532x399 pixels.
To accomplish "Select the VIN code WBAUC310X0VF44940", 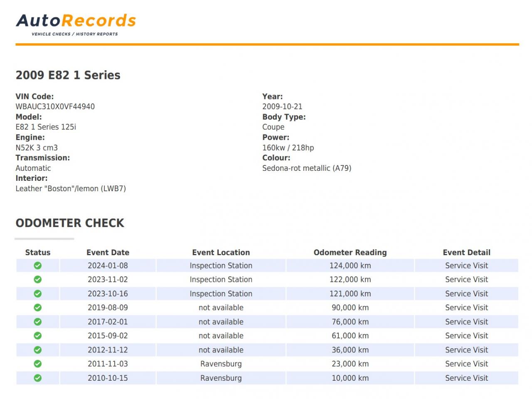I will [x=55, y=106].
